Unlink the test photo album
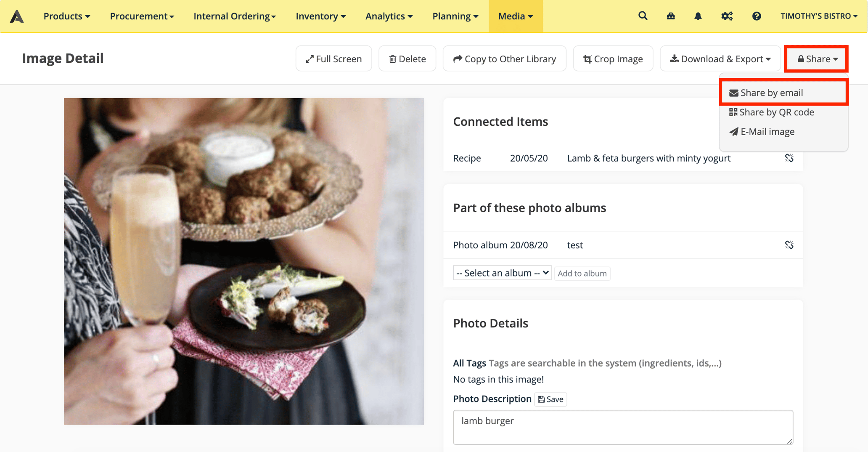This screenshot has width=868, height=452. (x=789, y=245)
